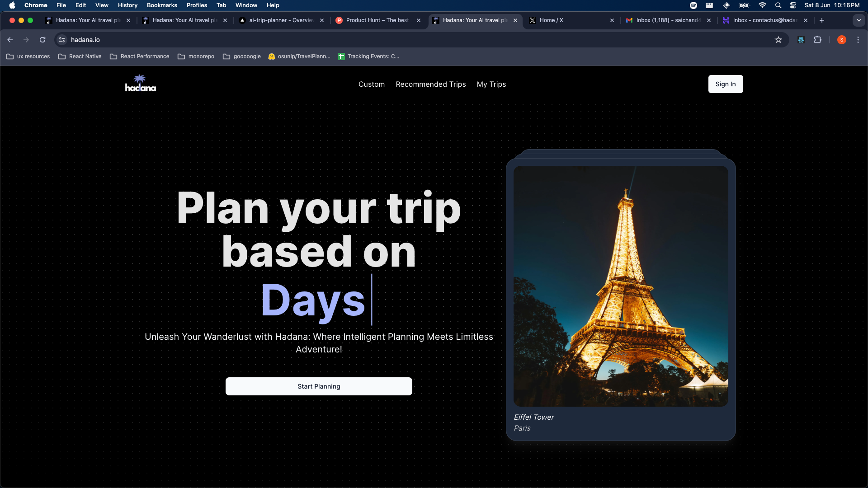Screen dimensions: 868x488
Task: Open the Spotify menu bar icon
Action: pyautogui.click(x=693, y=5)
